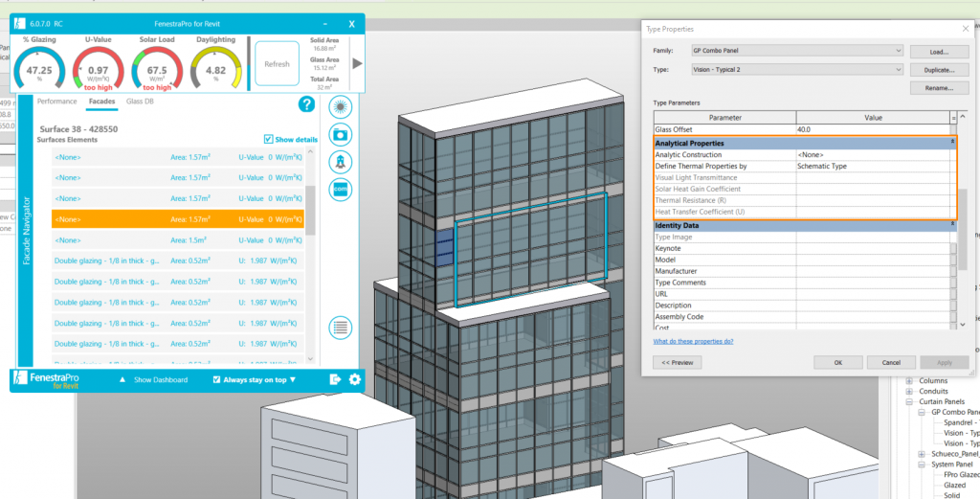Select Solid under System Panel

click(951, 495)
